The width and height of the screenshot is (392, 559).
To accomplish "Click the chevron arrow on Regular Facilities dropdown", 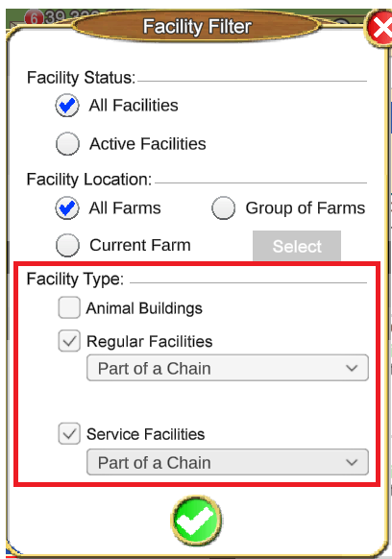I will click(352, 368).
